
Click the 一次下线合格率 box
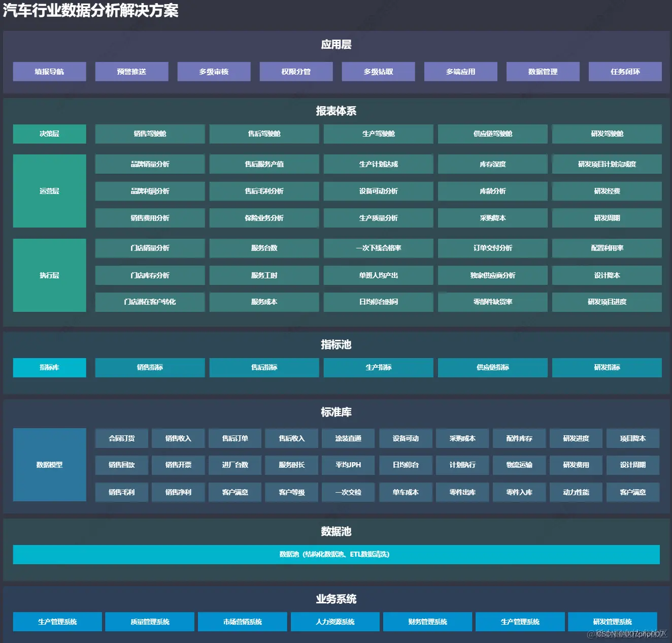(x=378, y=248)
